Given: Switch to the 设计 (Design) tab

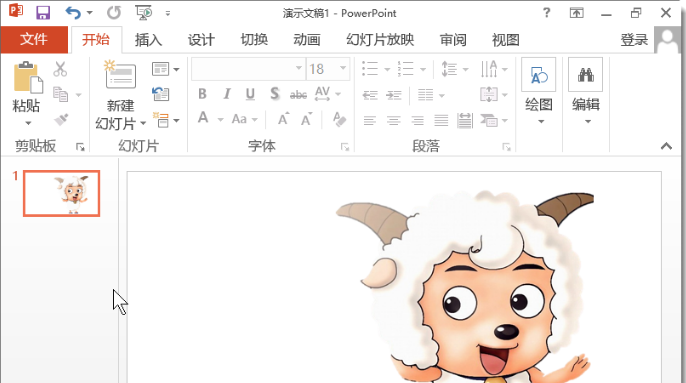Looking at the screenshot, I should click(x=201, y=40).
